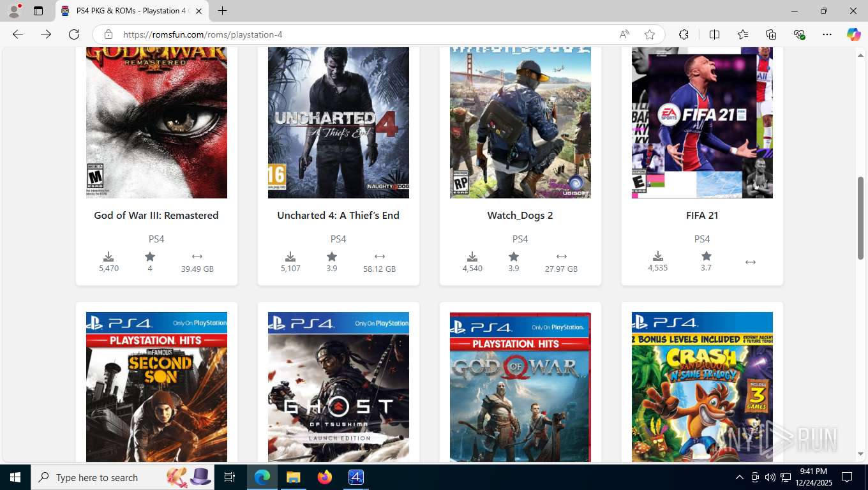Click the profile avatar icon
This screenshot has width=868, height=490.
click(x=15, y=11)
